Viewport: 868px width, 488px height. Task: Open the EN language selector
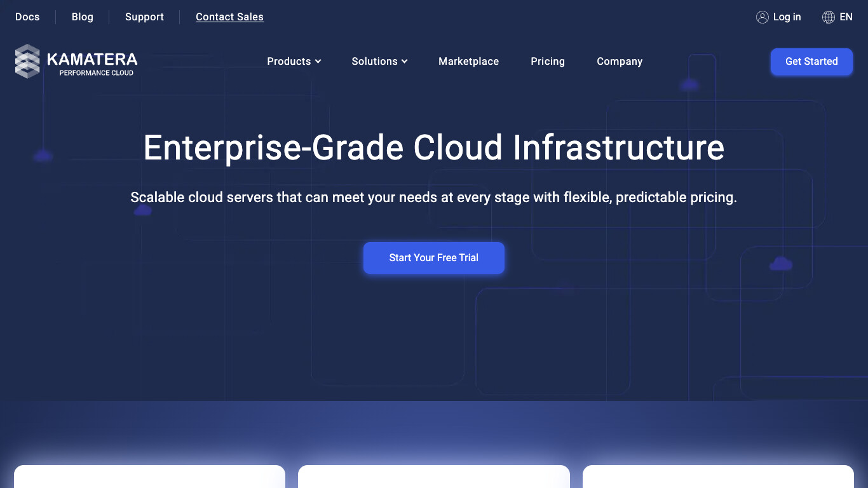tap(846, 17)
